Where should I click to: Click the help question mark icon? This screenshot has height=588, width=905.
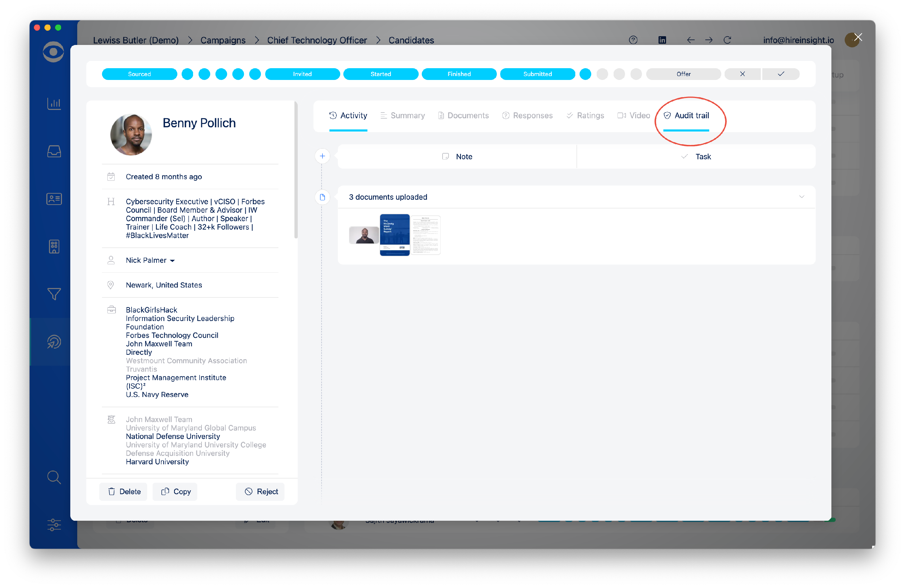coord(633,40)
